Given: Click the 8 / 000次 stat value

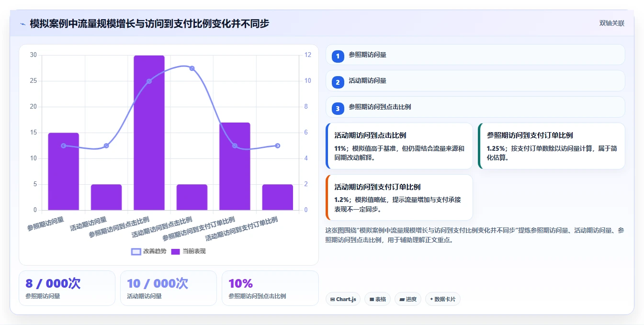Looking at the screenshot, I should pos(53,283).
